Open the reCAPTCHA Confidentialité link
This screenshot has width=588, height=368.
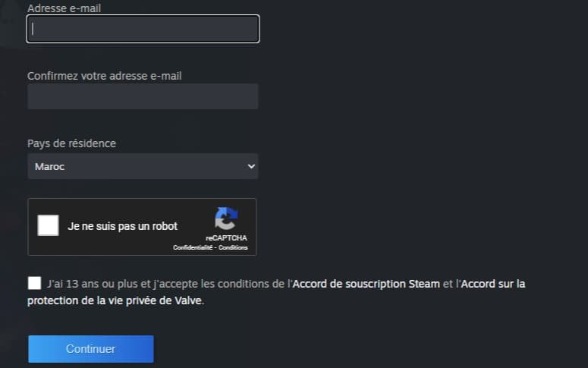(x=193, y=247)
